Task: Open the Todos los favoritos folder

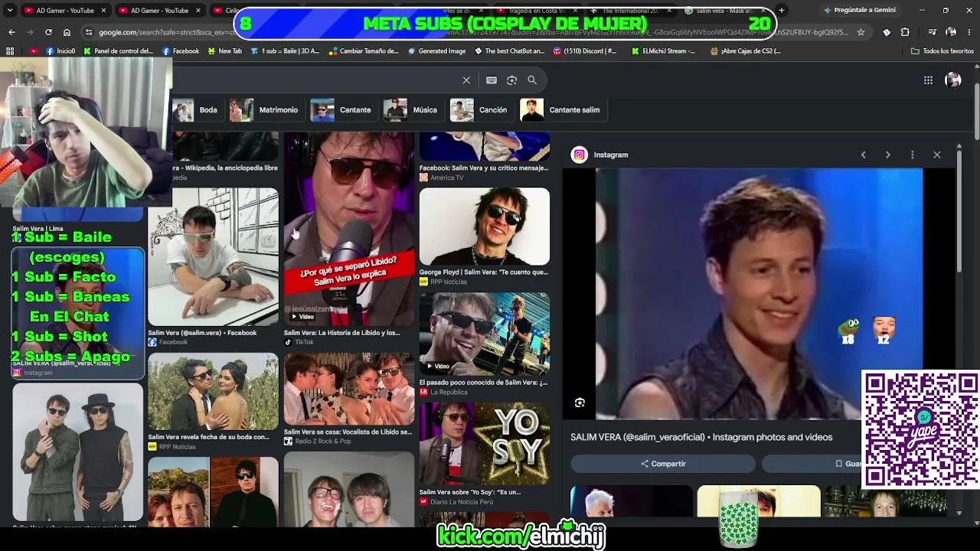Action: click(x=942, y=51)
